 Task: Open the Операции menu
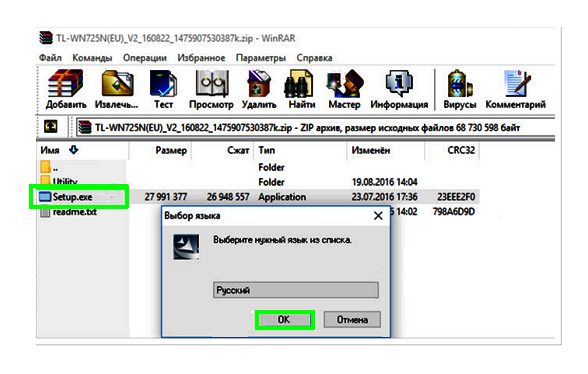[x=145, y=58]
